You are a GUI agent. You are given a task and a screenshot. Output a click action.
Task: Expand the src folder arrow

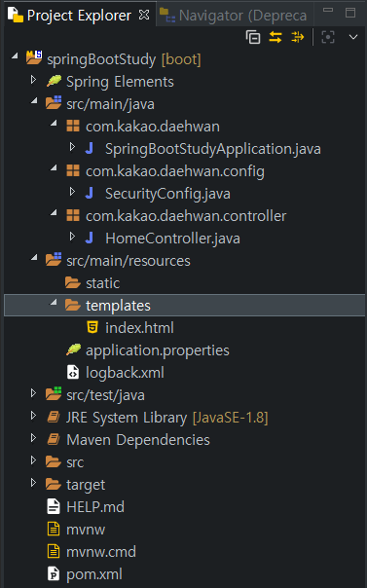[33, 460]
